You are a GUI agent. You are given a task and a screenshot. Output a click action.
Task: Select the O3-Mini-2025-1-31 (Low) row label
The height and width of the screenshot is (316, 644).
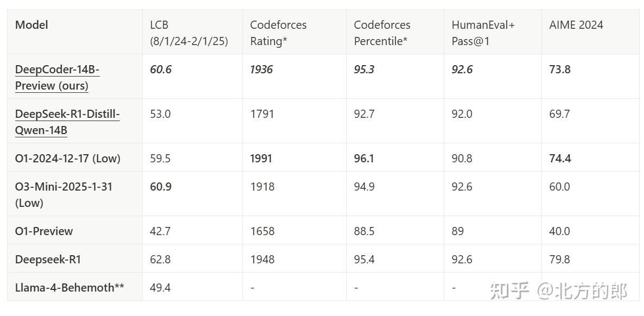pos(63,194)
